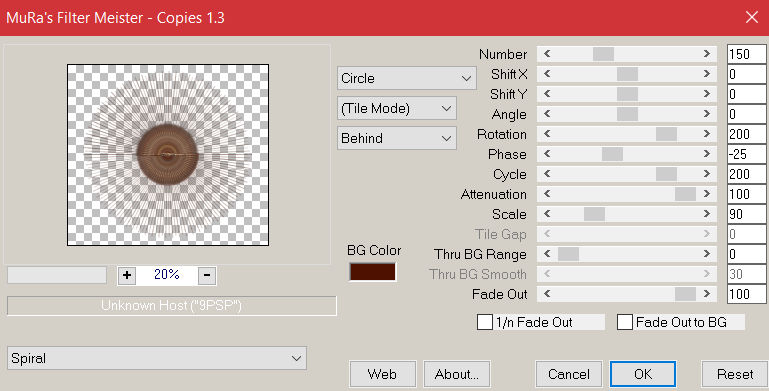
Task: Click the Cycle value field
Action: coord(746,174)
